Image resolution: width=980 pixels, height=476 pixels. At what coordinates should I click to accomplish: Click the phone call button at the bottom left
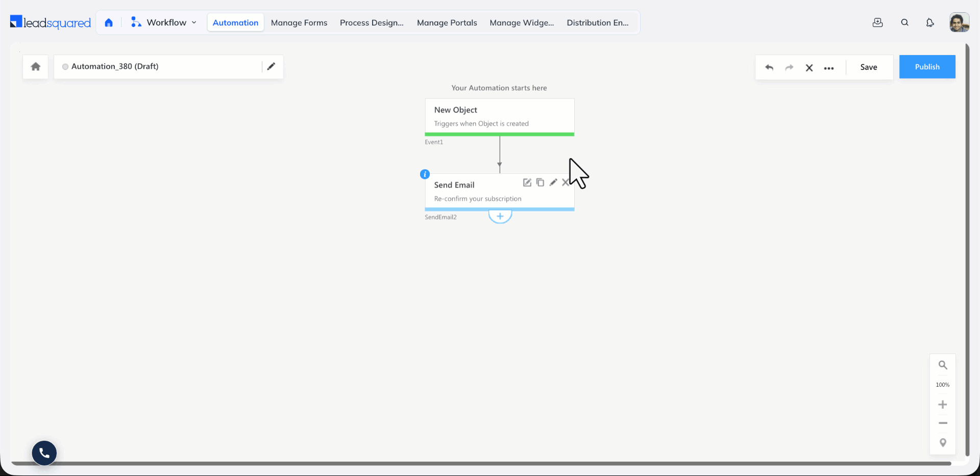pos(44,453)
